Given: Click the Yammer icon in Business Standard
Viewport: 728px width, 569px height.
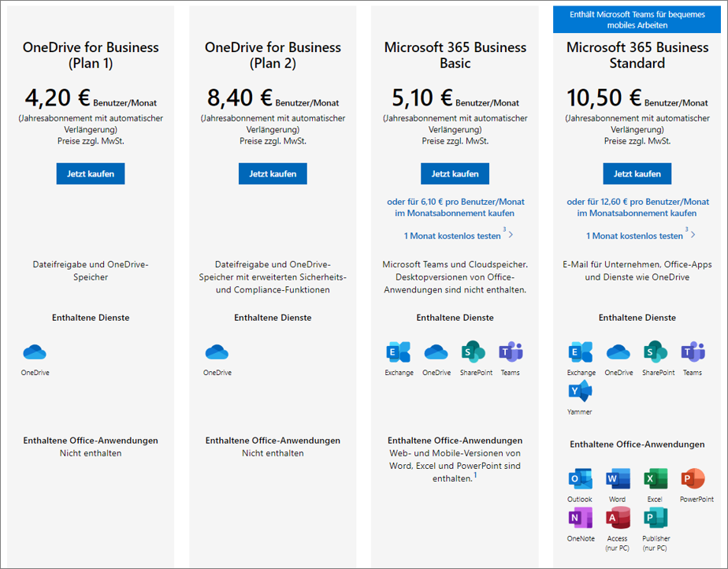Looking at the screenshot, I should point(580,391).
